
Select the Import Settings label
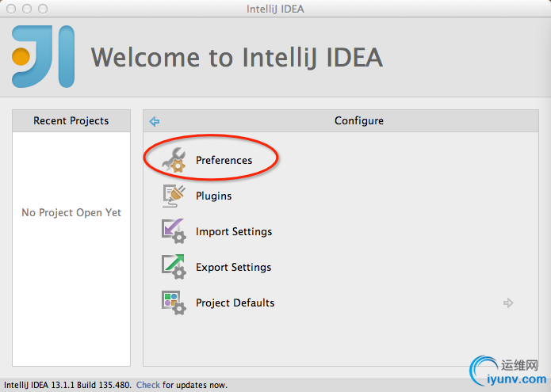[x=233, y=231]
